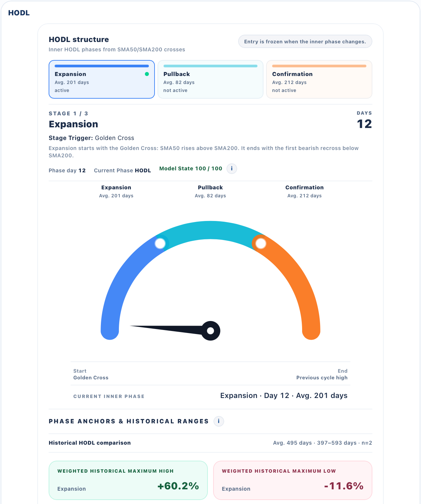Image resolution: width=421 pixels, height=504 pixels.
Task: Select the Confirmation phase card
Action: coord(319,79)
